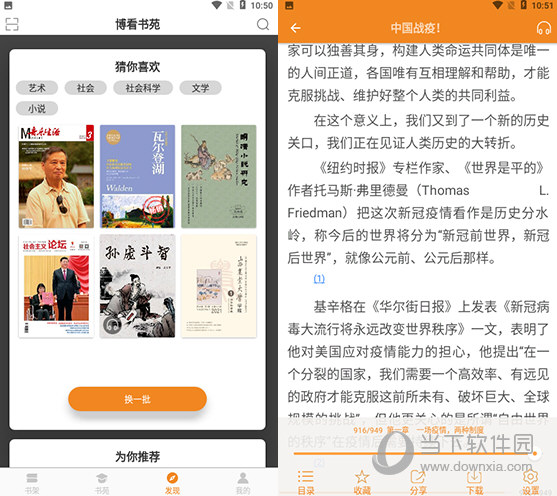Tap the 猜你喜欢 heading
The width and height of the screenshot is (557, 496).
pyautogui.click(x=137, y=67)
